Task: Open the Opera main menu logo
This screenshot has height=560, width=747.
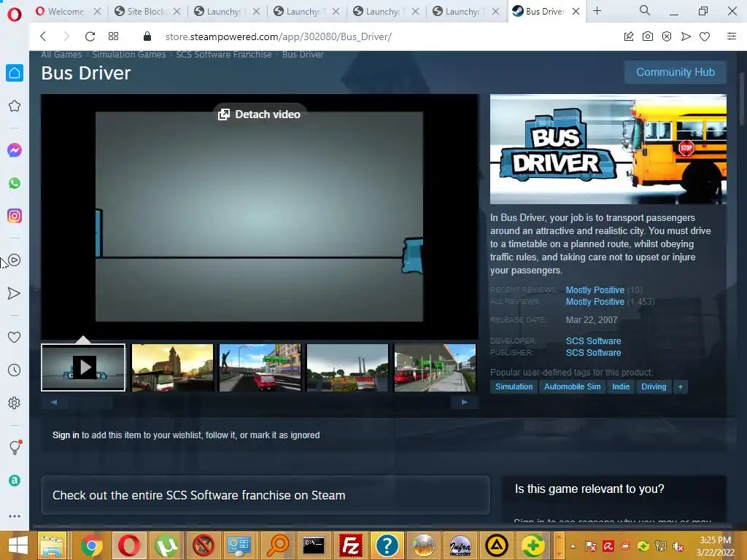Action: click(x=15, y=14)
